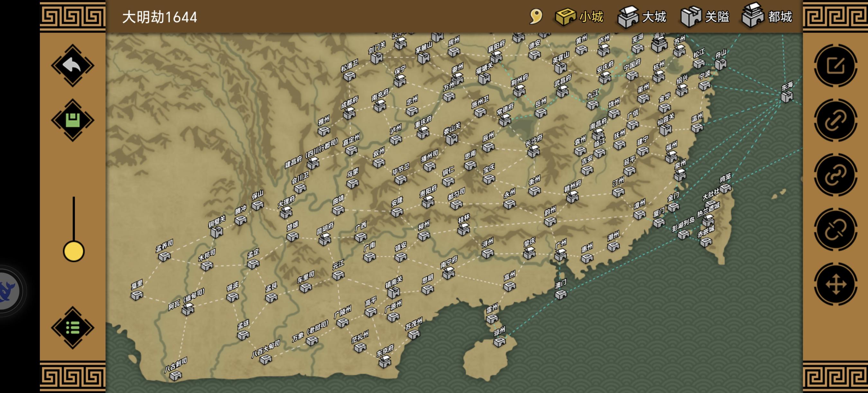
Task: Select the 南昌府 city icon
Action: coord(598,134)
